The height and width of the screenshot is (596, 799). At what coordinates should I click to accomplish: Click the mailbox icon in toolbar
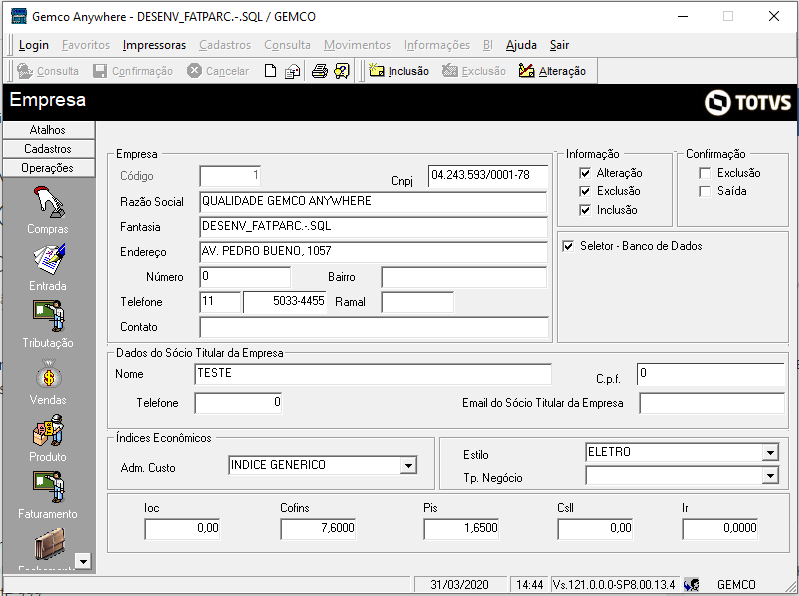coord(292,71)
